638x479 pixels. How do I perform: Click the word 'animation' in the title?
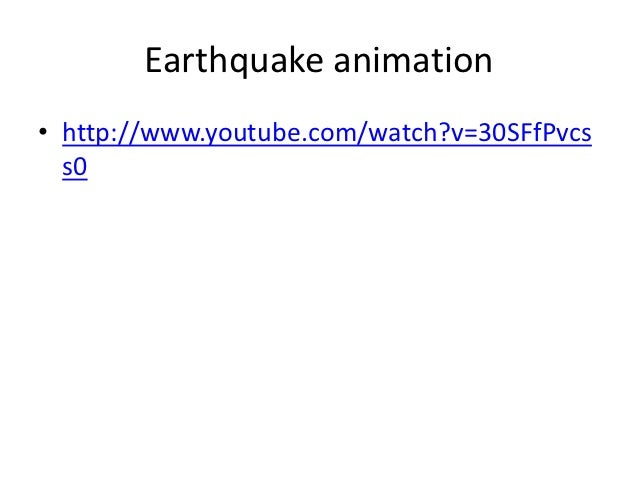pos(413,61)
